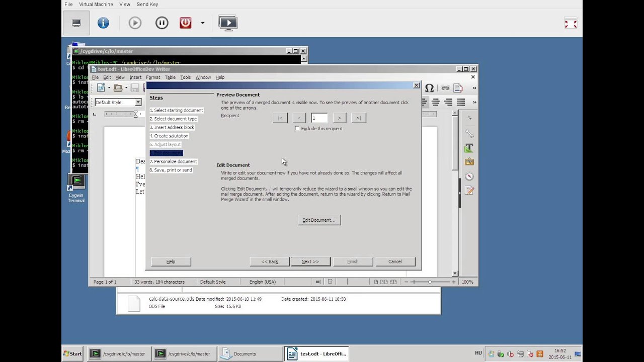Zoom in with plus icon in status bar
Image resolution: width=644 pixels, height=362 pixels.
453,282
